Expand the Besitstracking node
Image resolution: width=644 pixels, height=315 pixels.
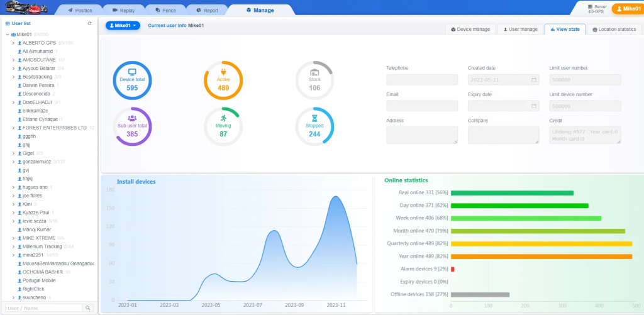click(14, 77)
